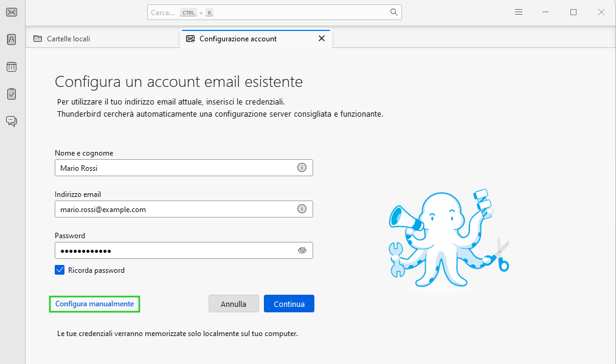The image size is (616, 364).
Task: Click the Cerca search box
Action: coord(274,12)
